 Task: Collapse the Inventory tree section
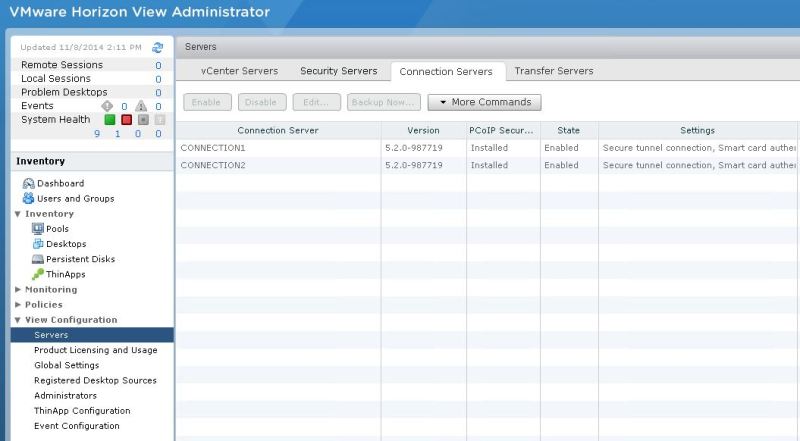(x=18, y=214)
